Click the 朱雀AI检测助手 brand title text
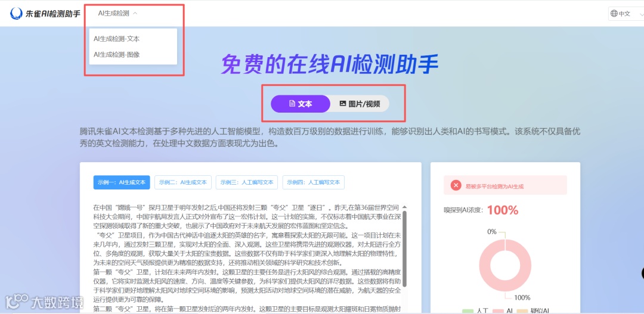The height and width of the screenshot is (314, 644). [x=53, y=13]
